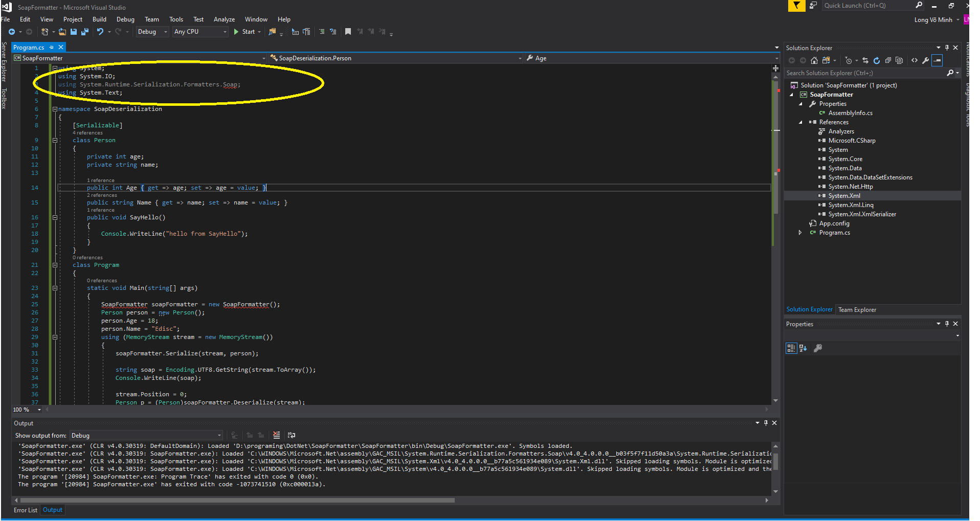Click the search magnifier in Solution Explorer
This screenshot has width=980, height=521.
coord(950,73)
